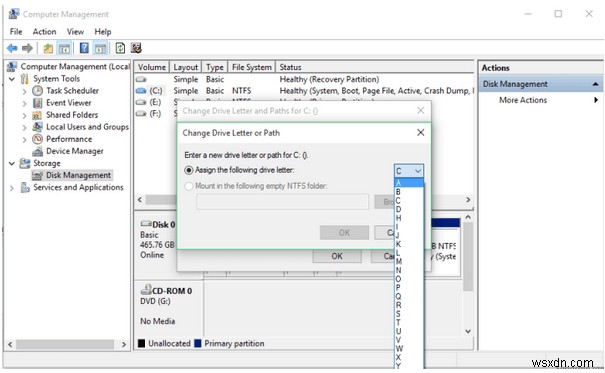Click Local Users and Groups icon
Screen dimensions: 605x373
pos(37,127)
